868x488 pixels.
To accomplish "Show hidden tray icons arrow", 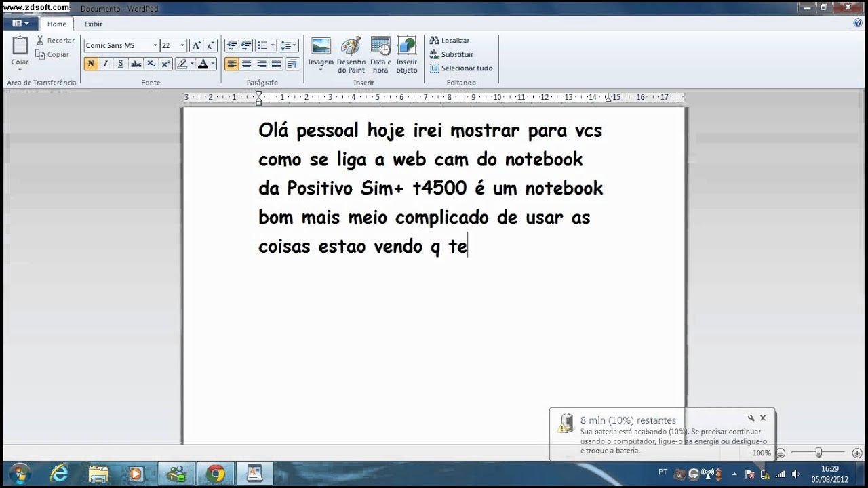I will [735, 474].
